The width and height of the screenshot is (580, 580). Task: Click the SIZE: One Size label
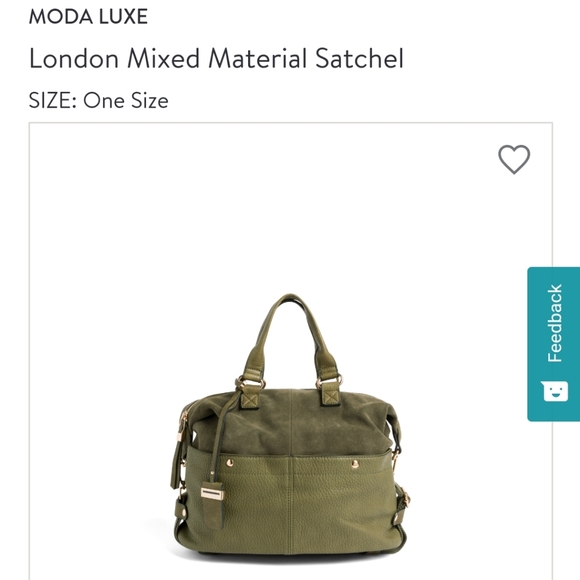tap(98, 100)
